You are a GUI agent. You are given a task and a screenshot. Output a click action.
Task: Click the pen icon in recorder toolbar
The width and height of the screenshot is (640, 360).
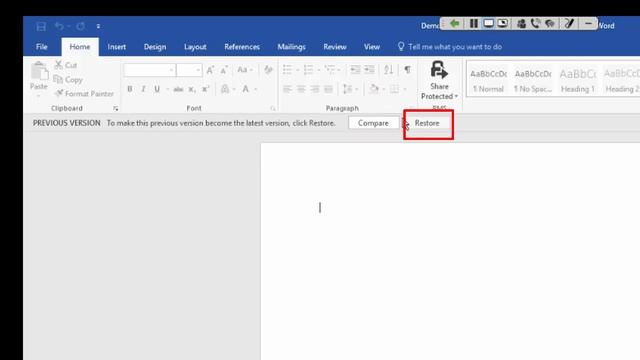(569, 24)
